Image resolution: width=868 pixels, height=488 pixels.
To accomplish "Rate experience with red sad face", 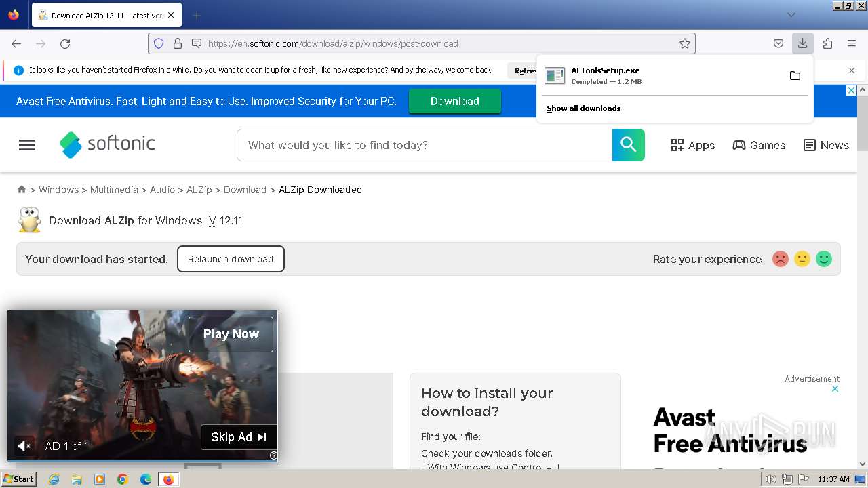I will point(781,259).
